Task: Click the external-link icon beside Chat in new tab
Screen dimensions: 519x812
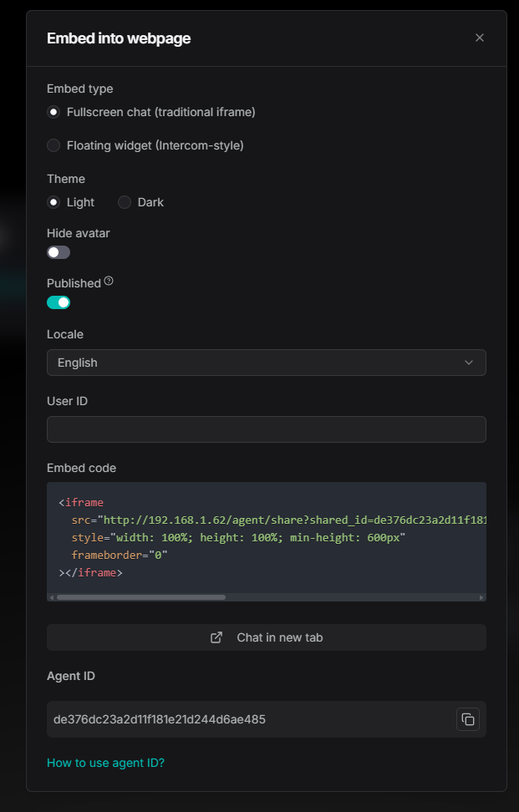Action: (x=216, y=637)
